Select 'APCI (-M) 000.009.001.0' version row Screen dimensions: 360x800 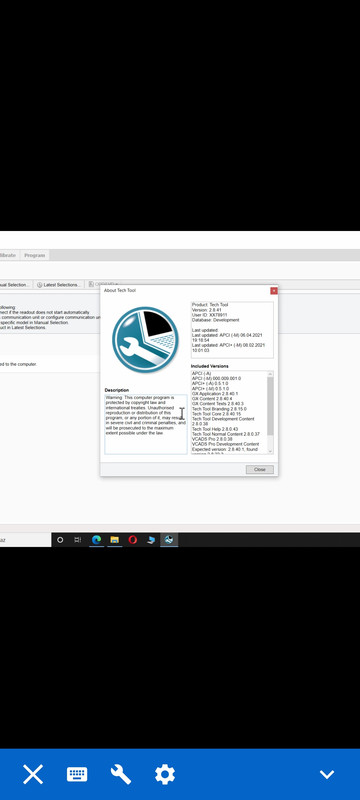pos(216,379)
